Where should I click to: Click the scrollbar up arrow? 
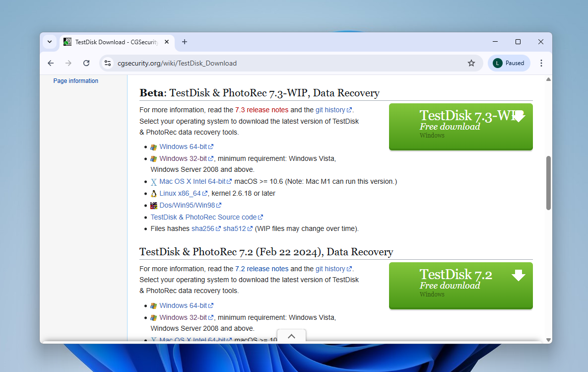tap(548, 79)
